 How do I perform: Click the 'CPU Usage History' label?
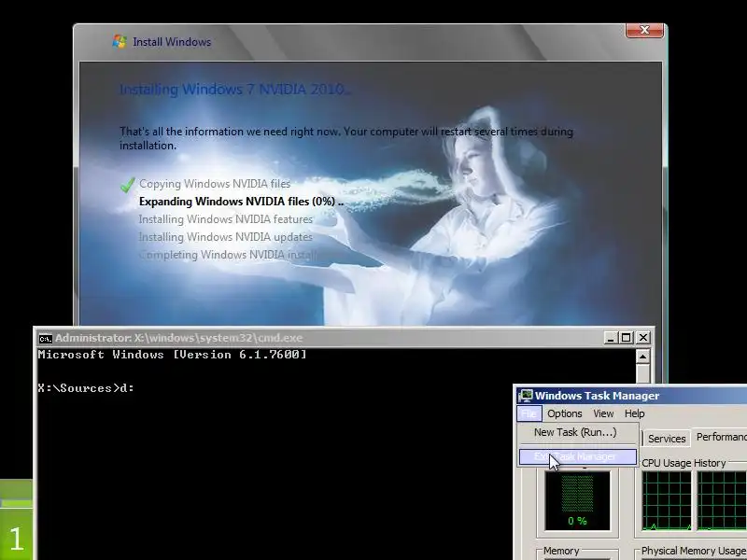point(684,463)
